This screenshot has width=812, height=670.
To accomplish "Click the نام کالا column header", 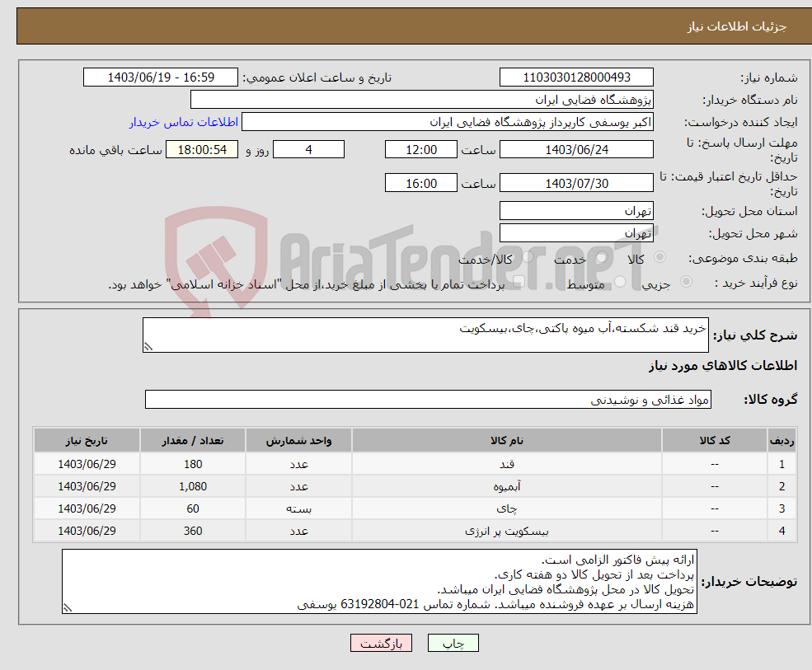I will point(506,441).
